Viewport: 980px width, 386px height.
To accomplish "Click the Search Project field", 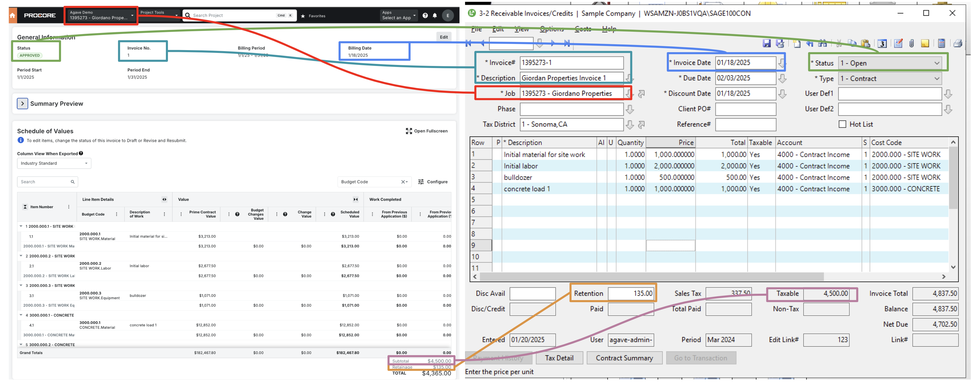I will (239, 16).
